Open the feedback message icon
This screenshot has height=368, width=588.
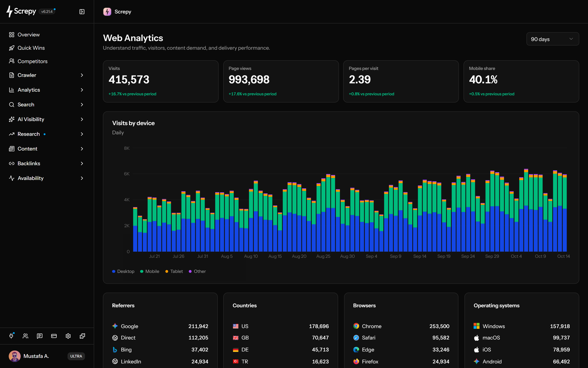point(40,336)
